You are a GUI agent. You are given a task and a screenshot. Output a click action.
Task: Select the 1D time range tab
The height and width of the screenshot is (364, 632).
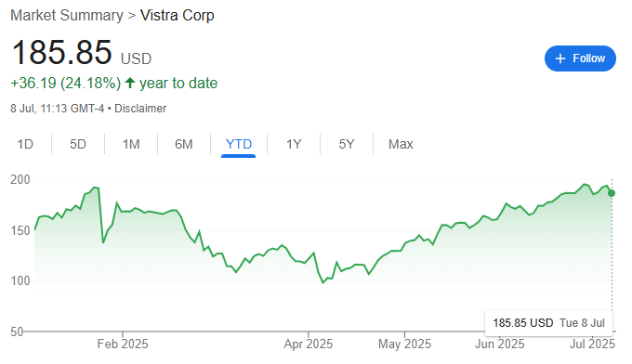(25, 144)
